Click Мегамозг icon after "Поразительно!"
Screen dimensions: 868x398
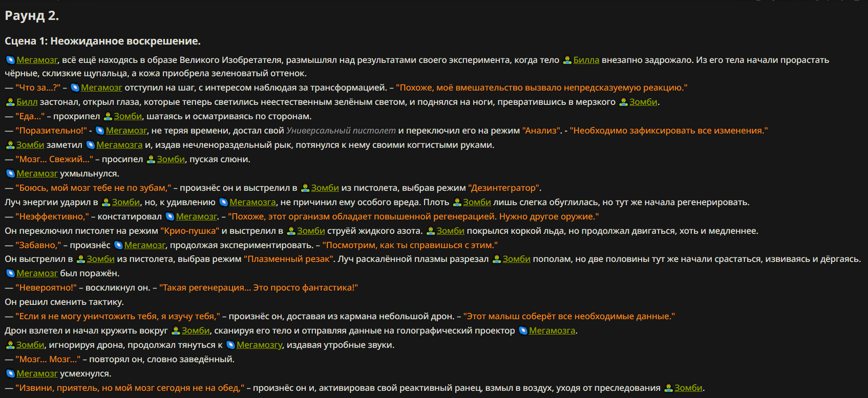[x=100, y=130]
